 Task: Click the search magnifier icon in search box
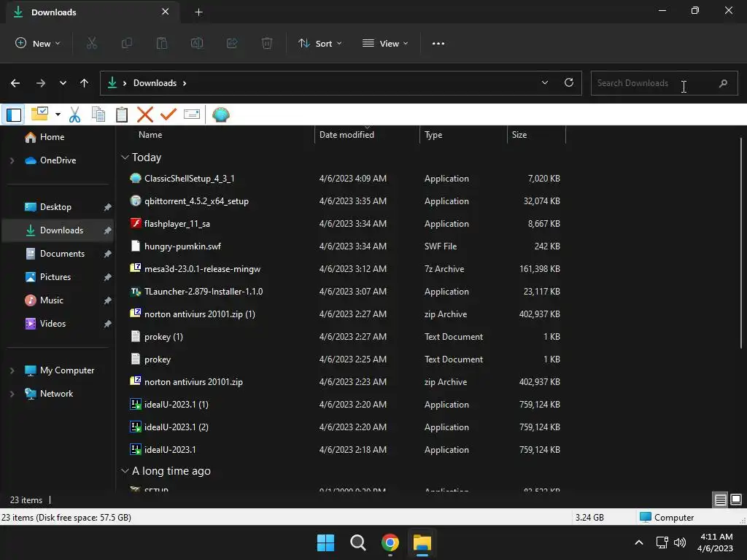click(723, 83)
